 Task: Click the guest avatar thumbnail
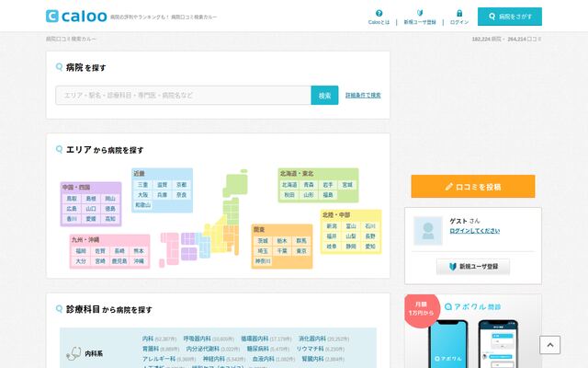click(x=428, y=231)
